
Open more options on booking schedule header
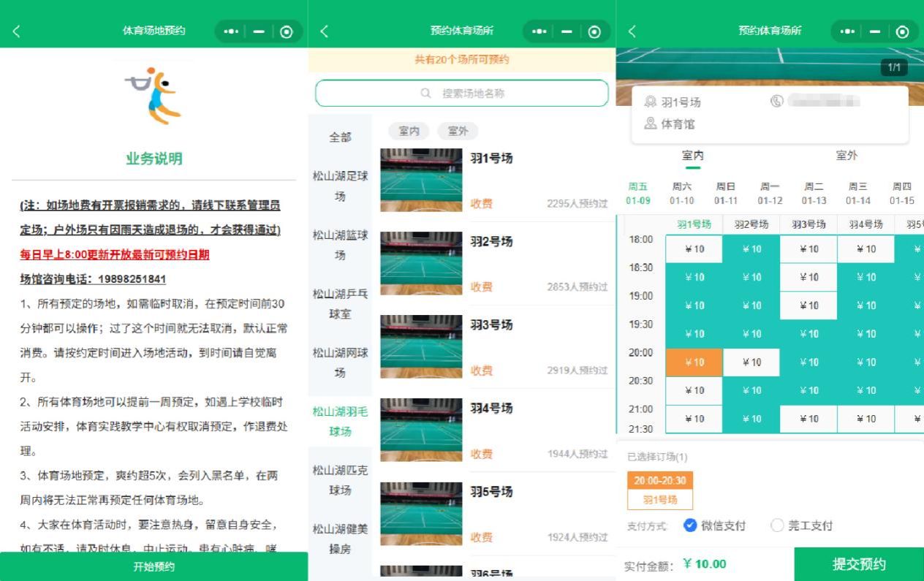(847, 31)
